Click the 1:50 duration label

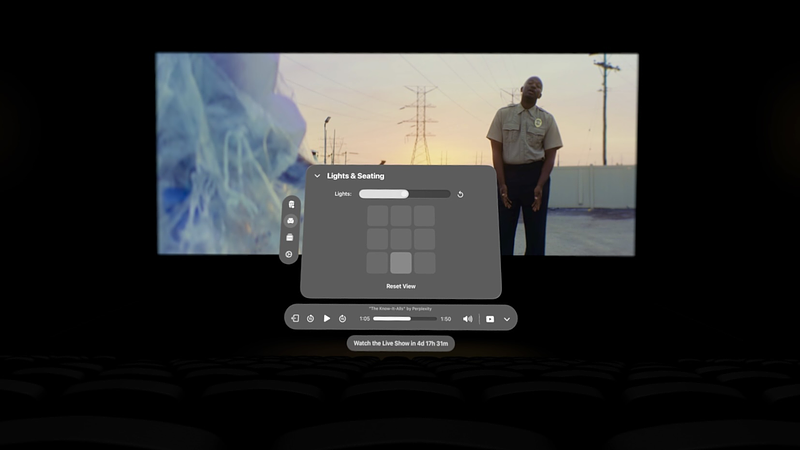click(445, 319)
